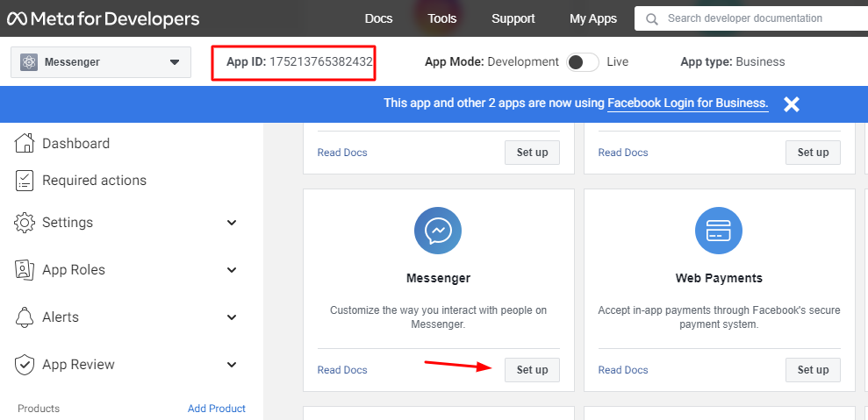Expand the Settings chevron

point(232,223)
